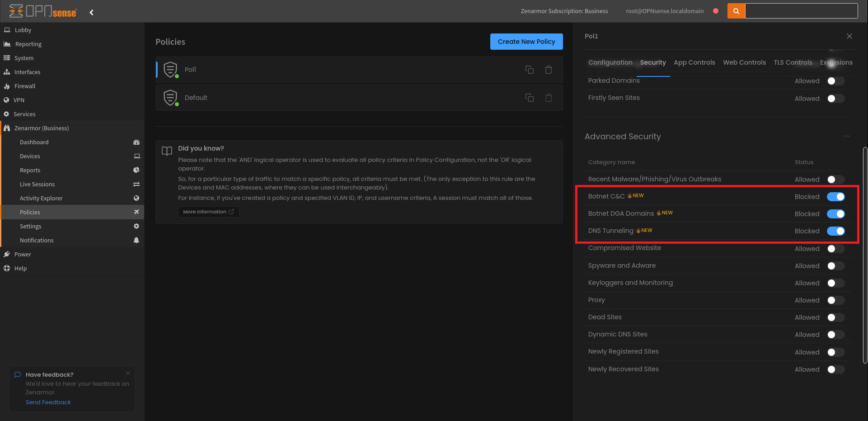Expand the VPN menu
Screen dimensions: 868x421
(x=72, y=100)
